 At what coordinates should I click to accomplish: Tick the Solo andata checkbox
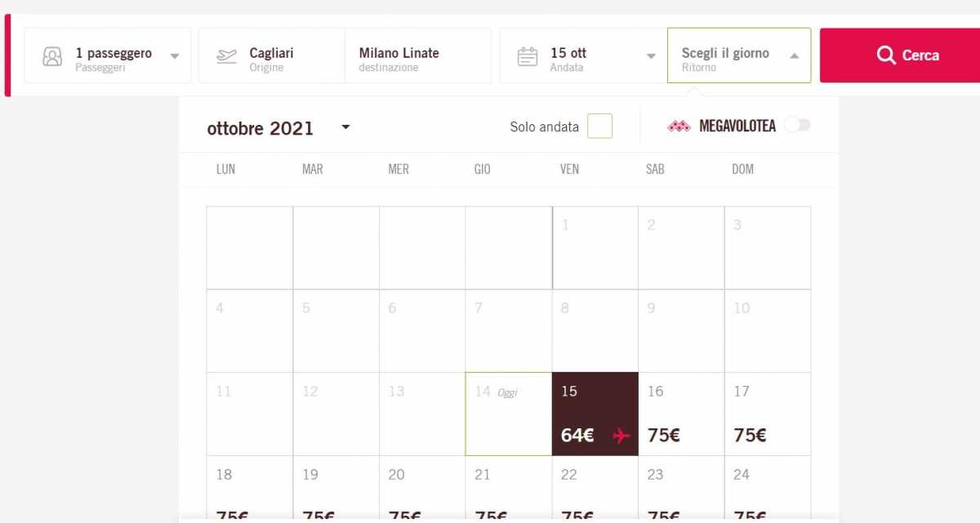[599, 126]
